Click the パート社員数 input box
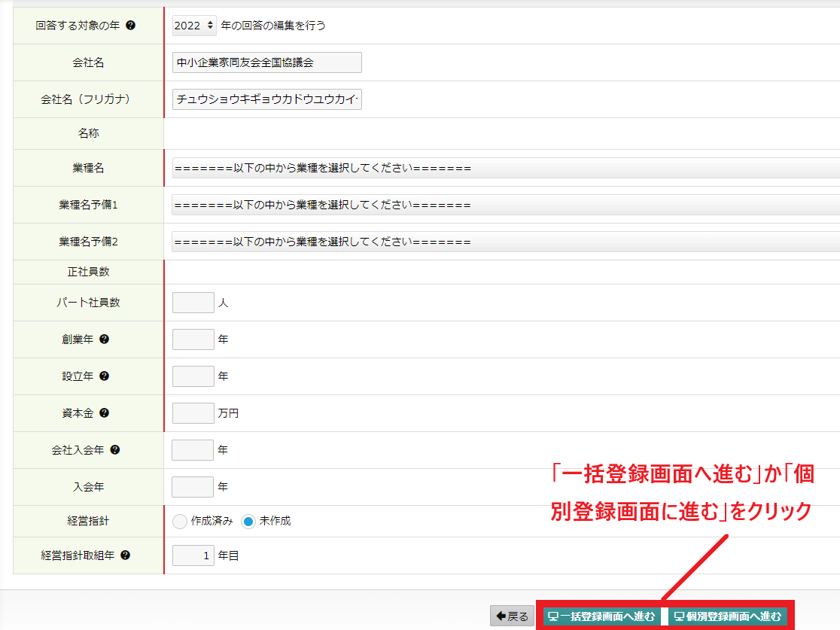840x630 pixels. pos(193,303)
